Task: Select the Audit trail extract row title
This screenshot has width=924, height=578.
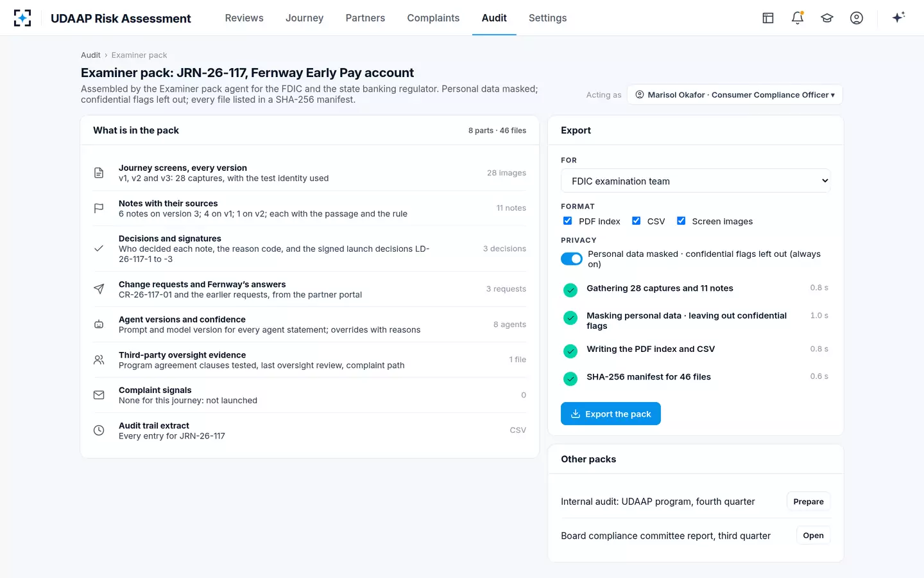Action: (x=154, y=426)
